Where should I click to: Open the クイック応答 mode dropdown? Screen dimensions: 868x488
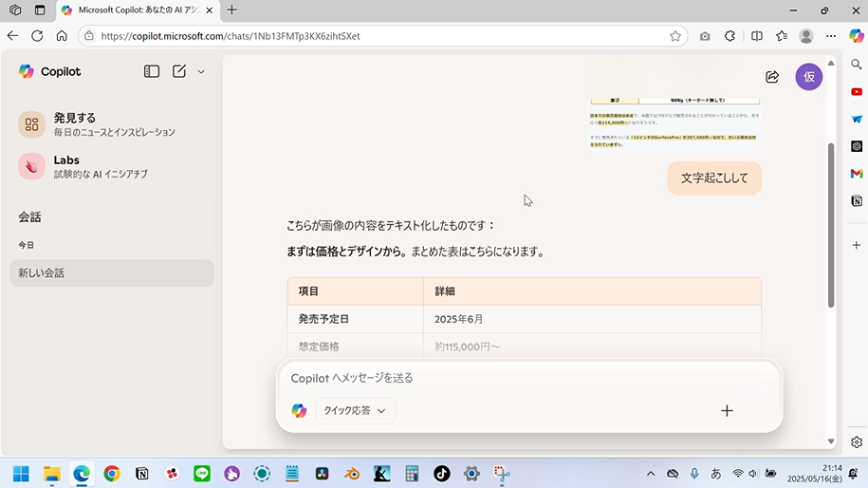pyautogui.click(x=355, y=411)
